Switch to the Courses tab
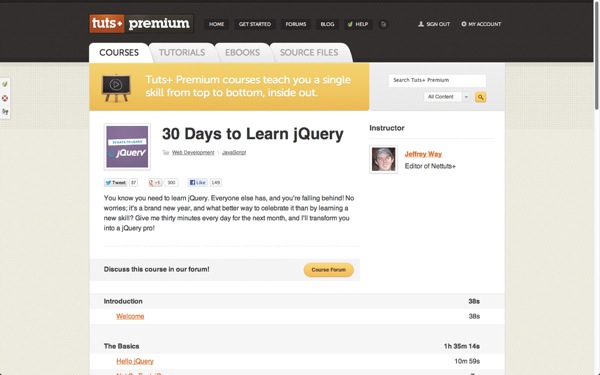This screenshot has height=375, width=600. coord(119,53)
